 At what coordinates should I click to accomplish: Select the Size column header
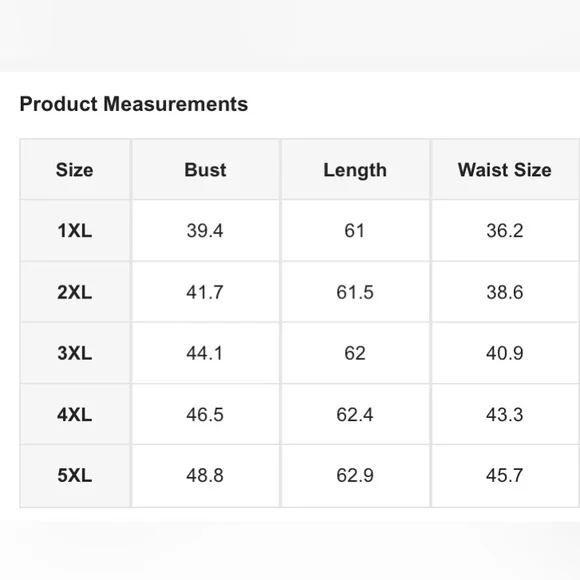pyautogui.click(x=75, y=170)
